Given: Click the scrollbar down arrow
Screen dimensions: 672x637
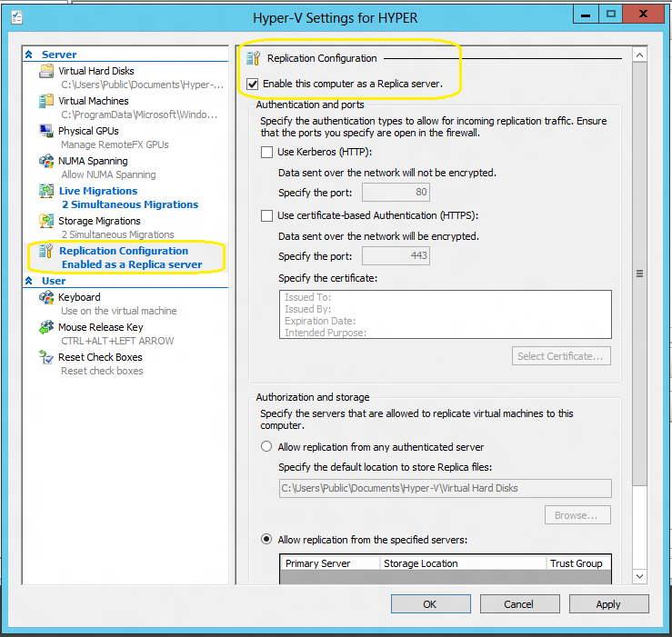Looking at the screenshot, I should (639, 575).
